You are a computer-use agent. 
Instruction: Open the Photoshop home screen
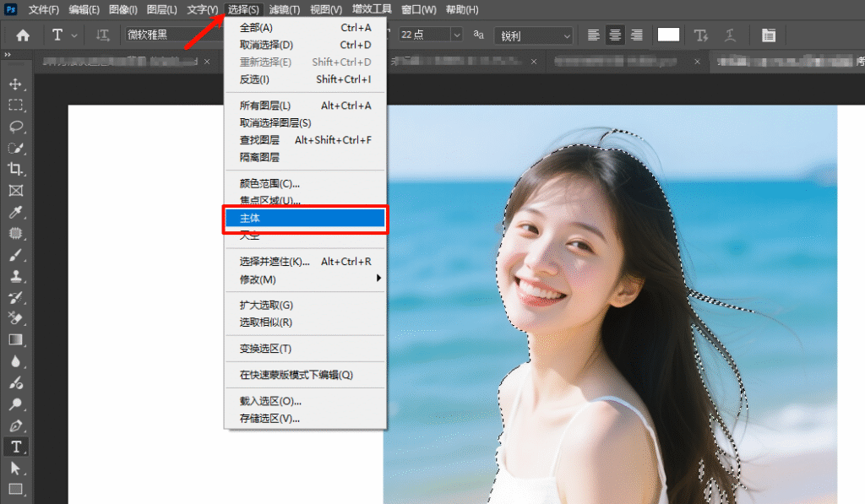coord(22,35)
